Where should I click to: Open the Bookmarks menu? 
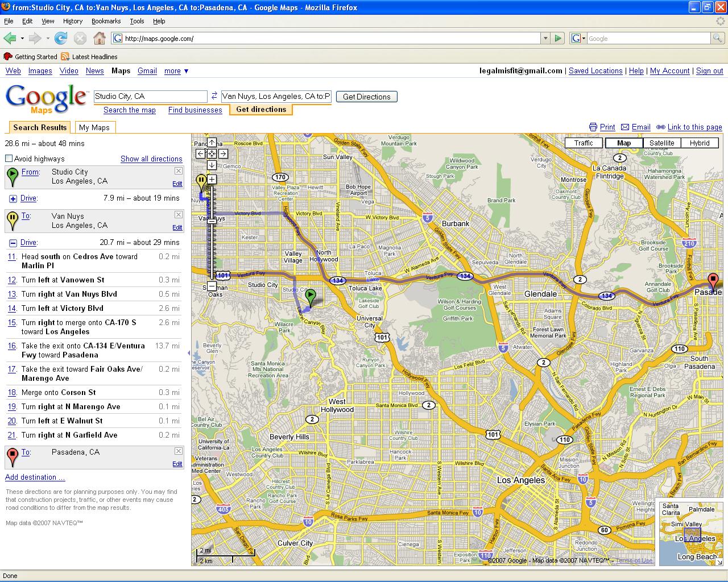(106, 21)
